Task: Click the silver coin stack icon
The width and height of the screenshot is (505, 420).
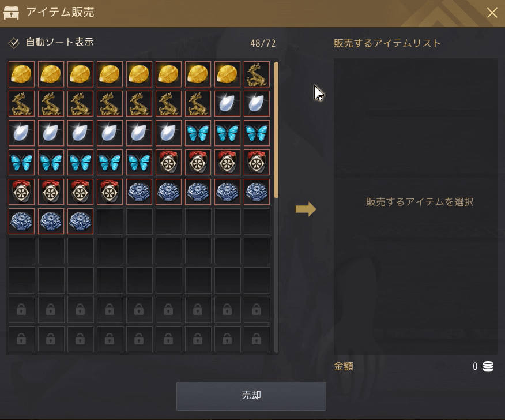Action: 488,366
